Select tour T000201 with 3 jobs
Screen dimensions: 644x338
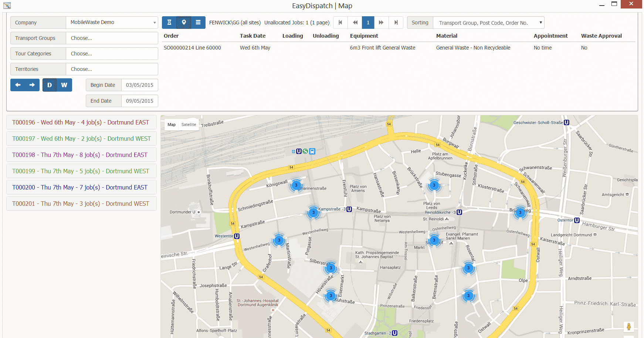(x=81, y=204)
